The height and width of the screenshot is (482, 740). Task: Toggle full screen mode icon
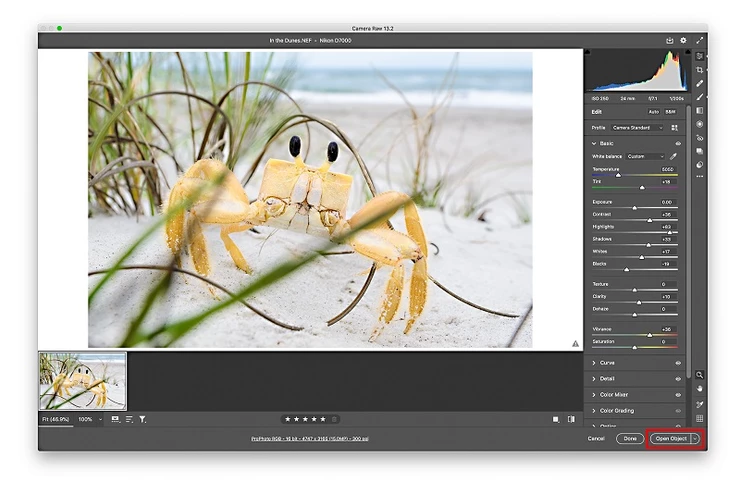[x=700, y=40]
